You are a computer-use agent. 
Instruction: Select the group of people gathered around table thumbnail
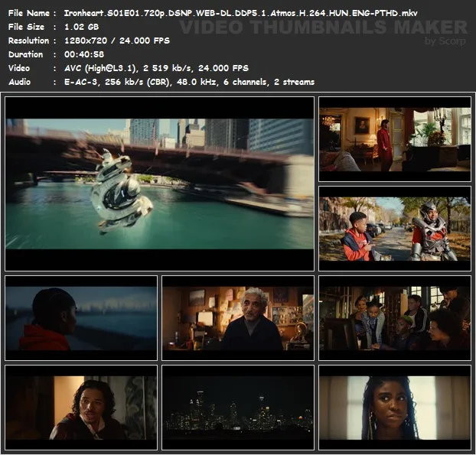pos(395,318)
